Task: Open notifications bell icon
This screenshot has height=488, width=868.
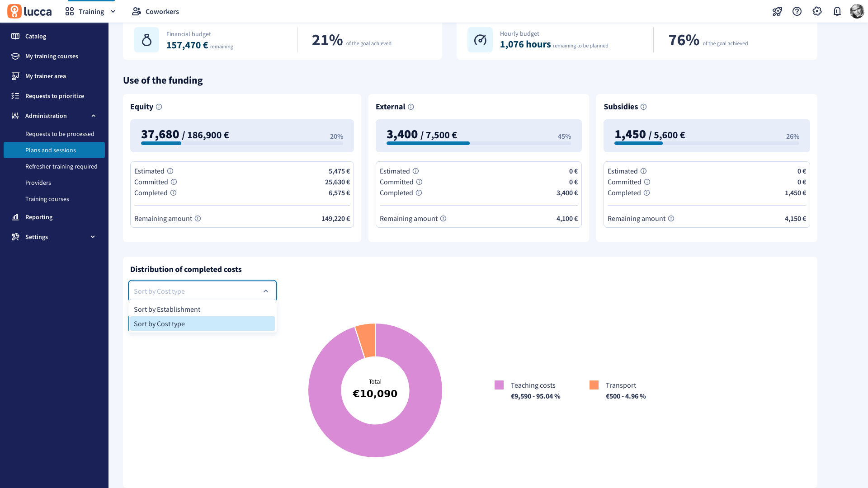Action: point(837,11)
